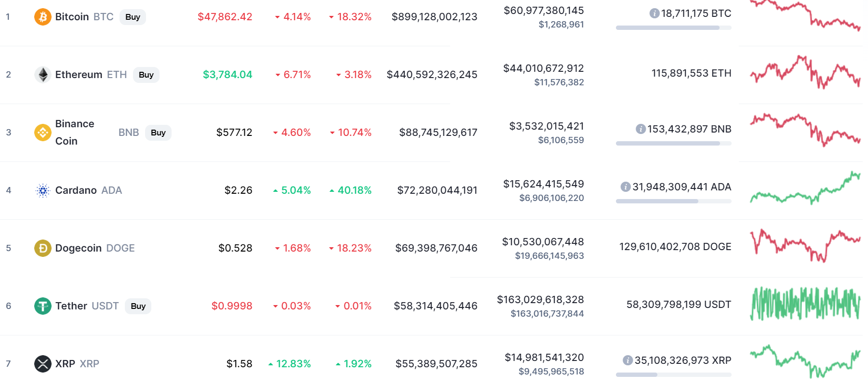Open Bitcoin circulating supply info icon

click(654, 13)
